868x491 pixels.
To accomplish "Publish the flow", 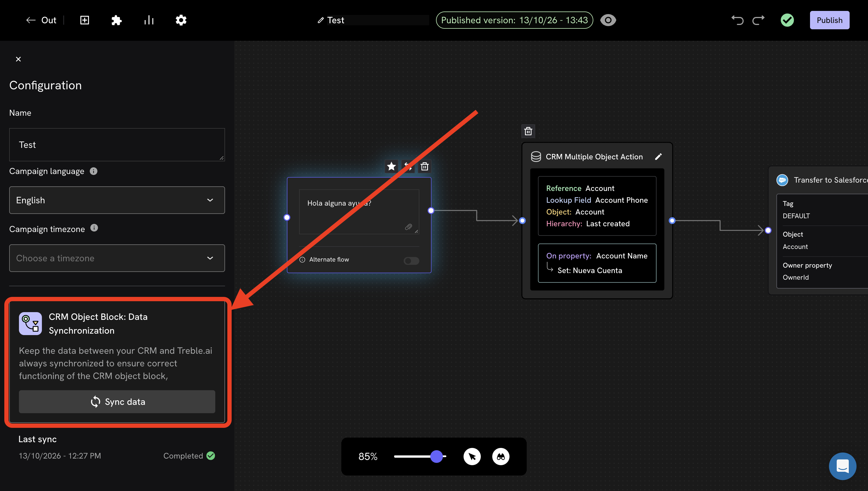I will click(x=829, y=20).
